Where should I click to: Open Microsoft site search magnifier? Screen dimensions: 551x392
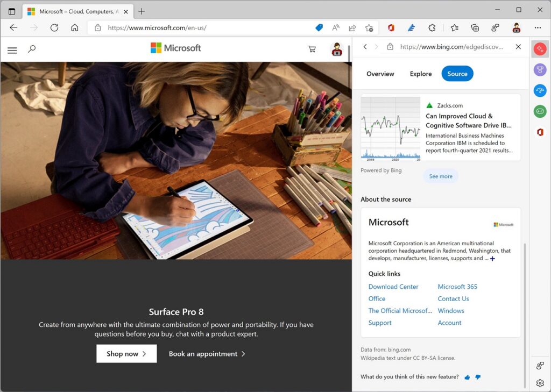32,48
